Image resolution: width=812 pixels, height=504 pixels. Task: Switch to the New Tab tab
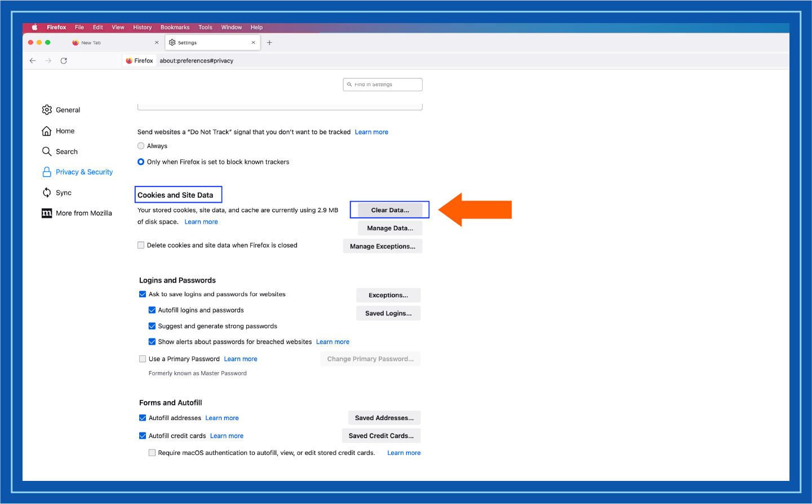point(91,42)
